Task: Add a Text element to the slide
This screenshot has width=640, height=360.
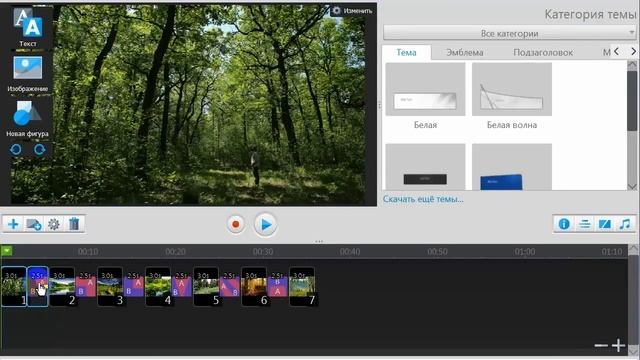Action: tap(28, 27)
